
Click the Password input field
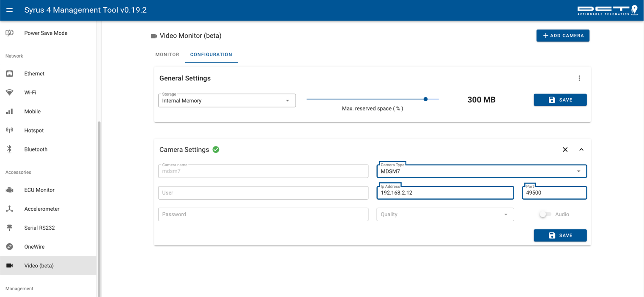pos(263,214)
